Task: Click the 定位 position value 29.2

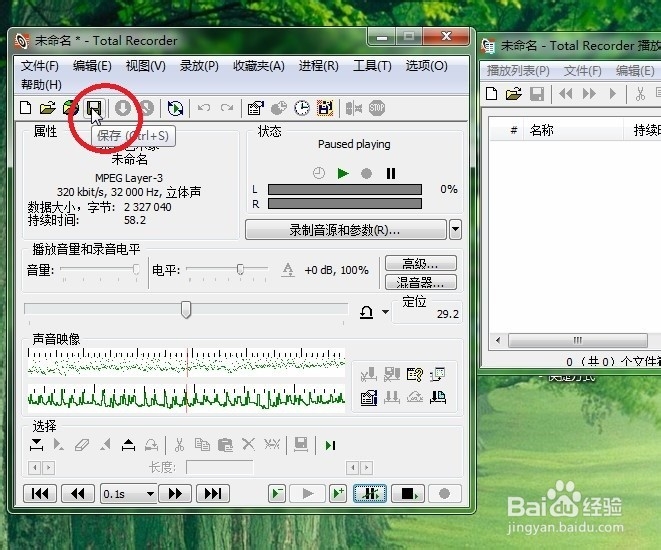Action: tap(448, 314)
